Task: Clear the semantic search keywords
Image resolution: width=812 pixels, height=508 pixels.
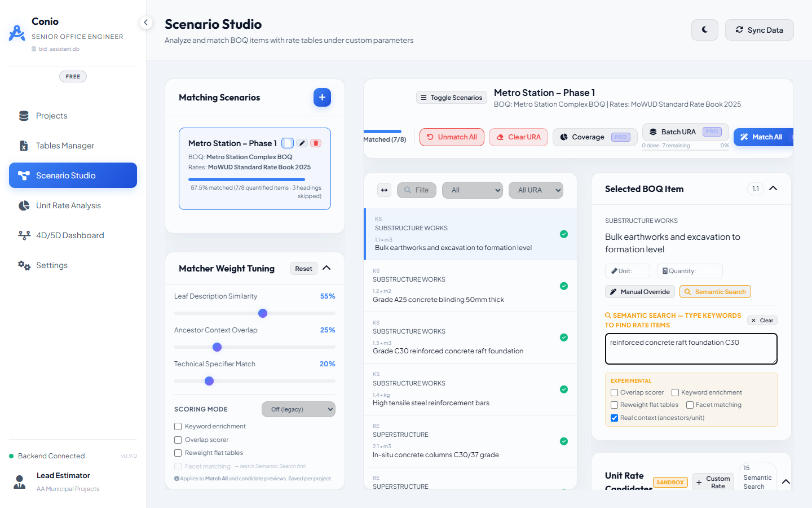Action: coord(762,321)
